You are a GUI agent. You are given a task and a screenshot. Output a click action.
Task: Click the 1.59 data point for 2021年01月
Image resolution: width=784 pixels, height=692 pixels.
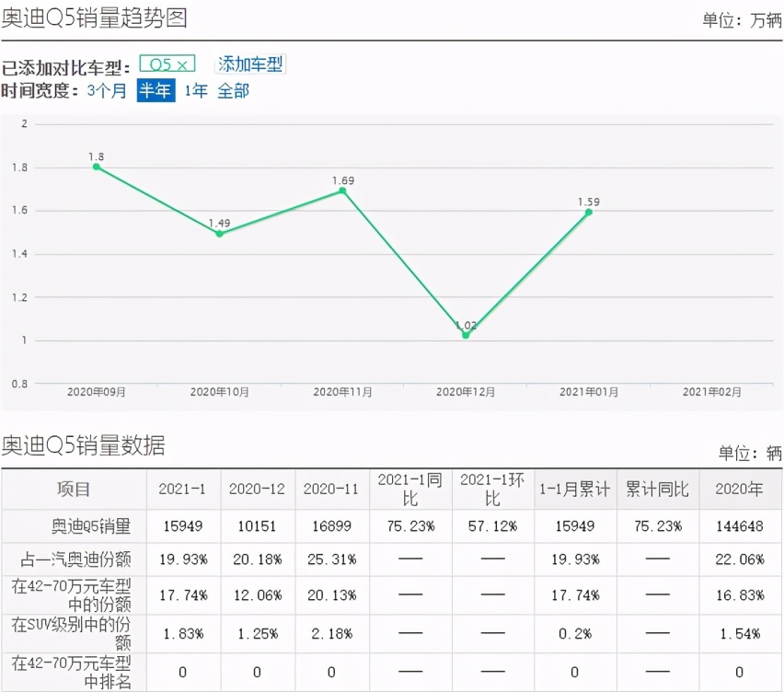(589, 212)
